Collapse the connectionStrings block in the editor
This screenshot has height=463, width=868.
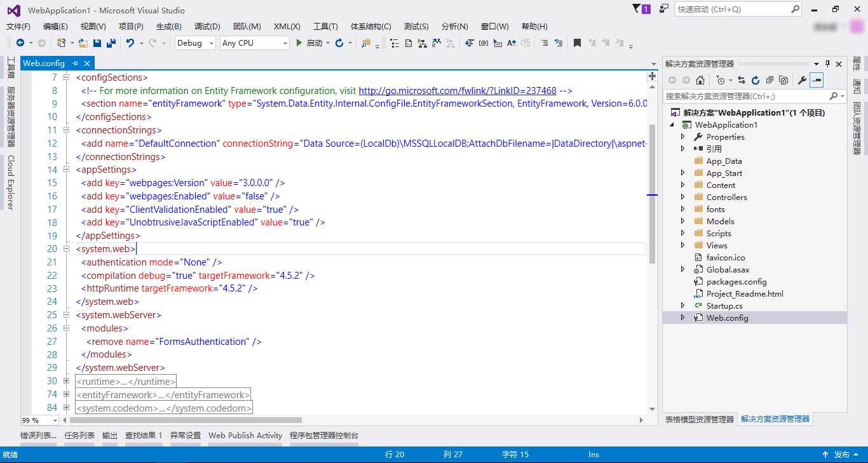pos(66,130)
